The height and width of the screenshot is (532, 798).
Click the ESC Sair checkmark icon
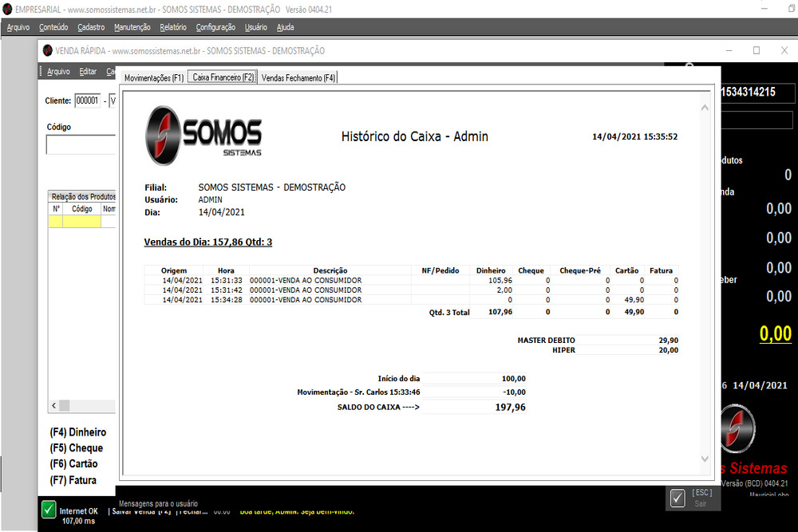click(x=678, y=498)
